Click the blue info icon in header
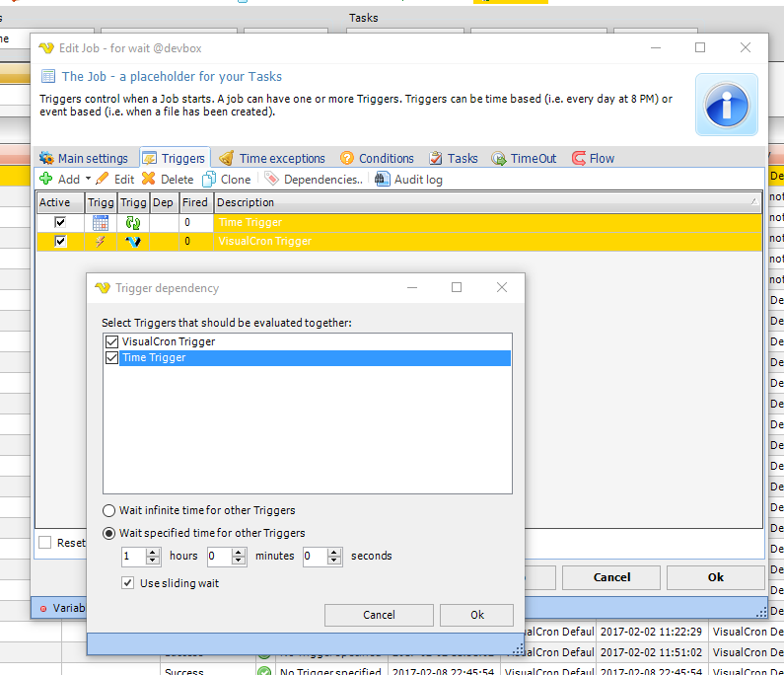Image resolution: width=784 pixels, height=675 pixels. point(726,104)
